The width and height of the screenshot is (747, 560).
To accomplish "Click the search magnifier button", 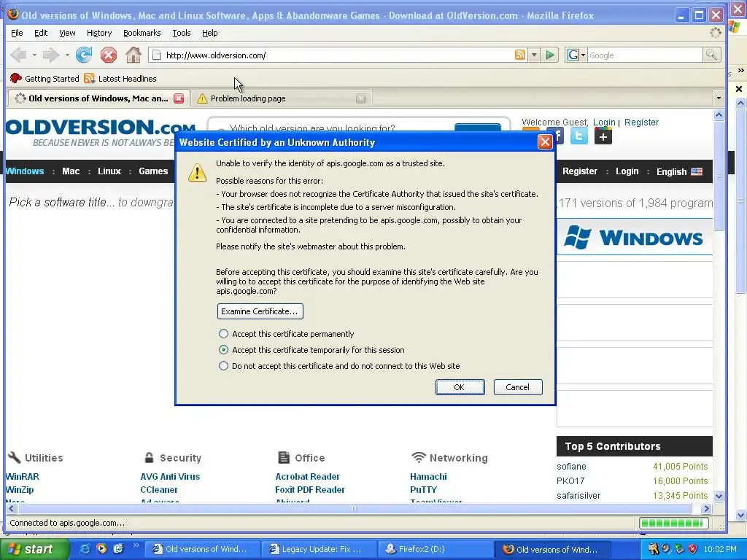I will [x=711, y=55].
